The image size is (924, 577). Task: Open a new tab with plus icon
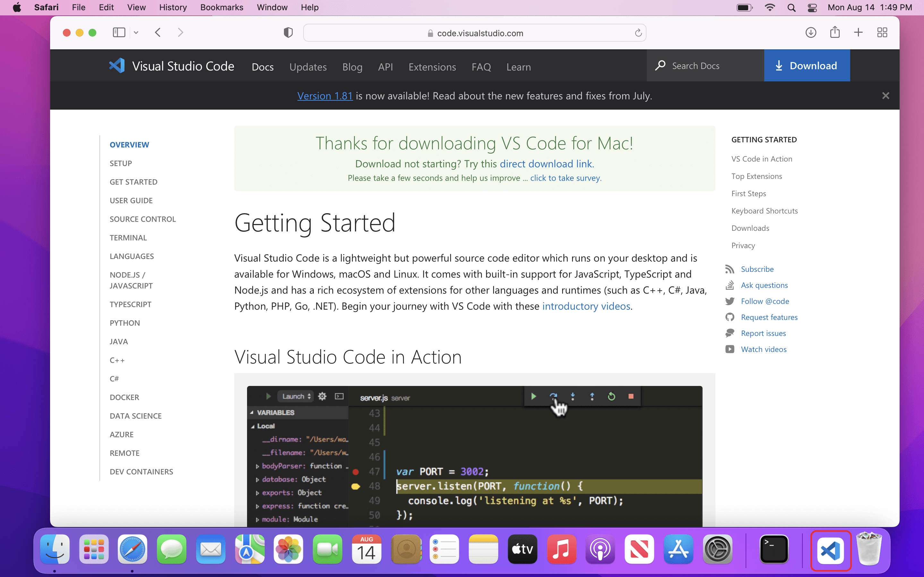pyautogui.click(x=858, y=33)
